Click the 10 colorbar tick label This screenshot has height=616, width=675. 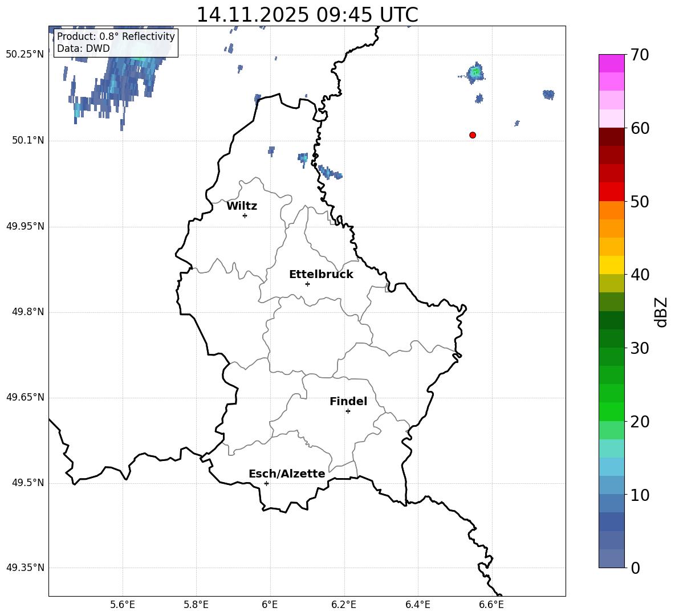pos(639,495)
